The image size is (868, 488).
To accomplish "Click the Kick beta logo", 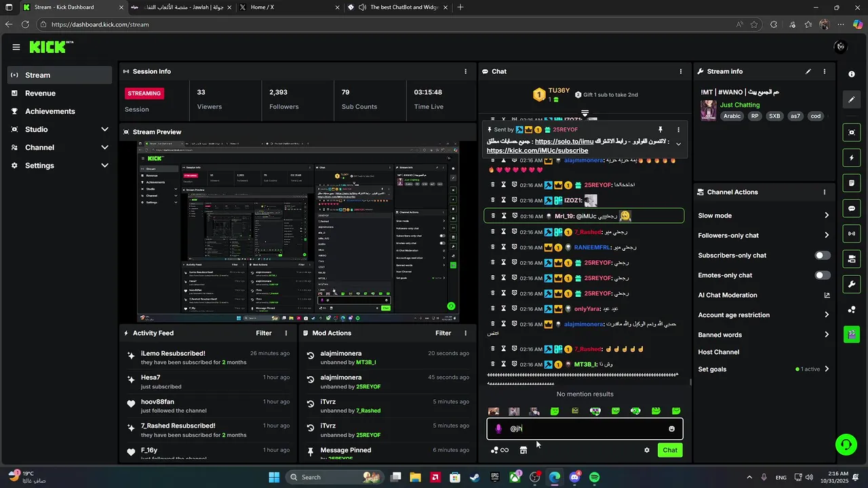I will [52, 47].
